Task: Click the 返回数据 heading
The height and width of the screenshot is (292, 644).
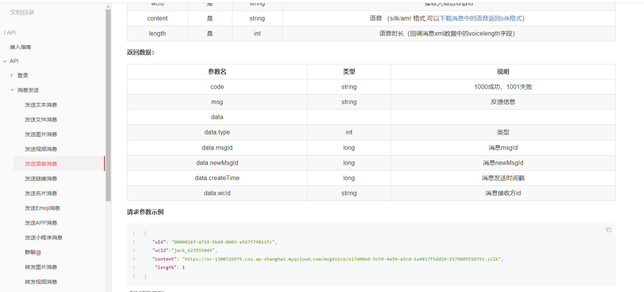Action: tap(141, 52)
